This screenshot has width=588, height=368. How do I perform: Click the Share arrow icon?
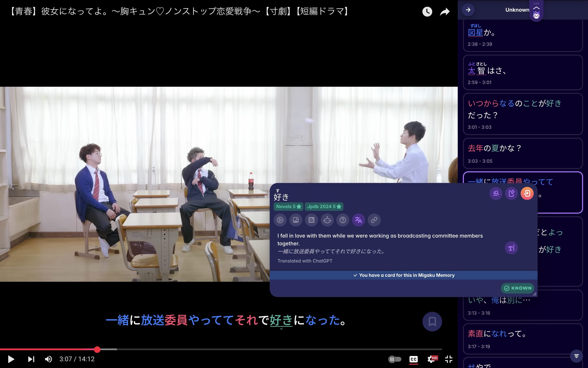(445, 11)
